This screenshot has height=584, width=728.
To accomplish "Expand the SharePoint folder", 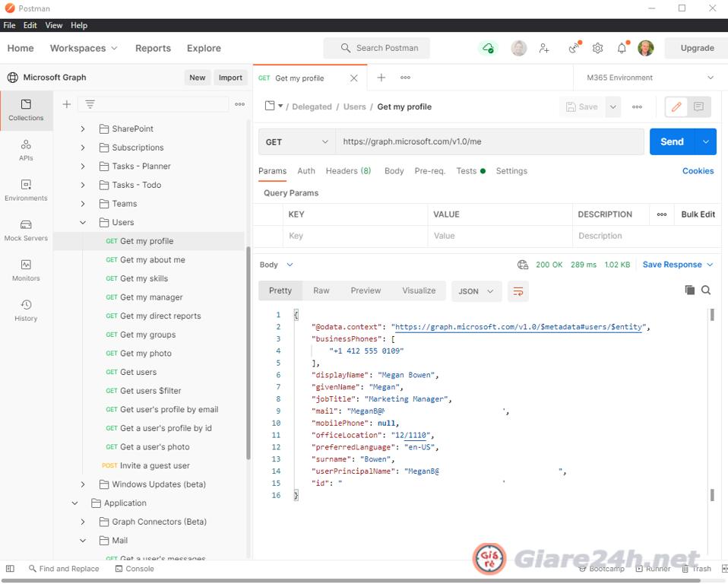I will coord(83,129).
